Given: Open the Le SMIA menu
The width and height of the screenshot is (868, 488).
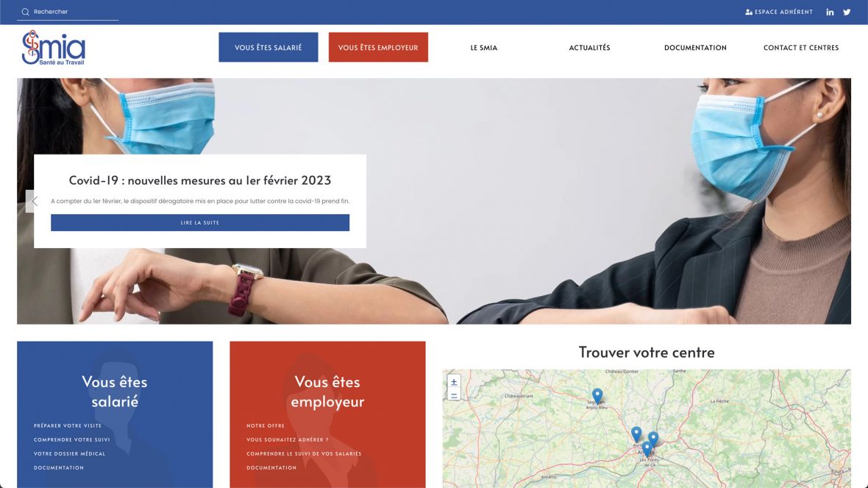Looking at the screenshot, I should pos(484,48).
